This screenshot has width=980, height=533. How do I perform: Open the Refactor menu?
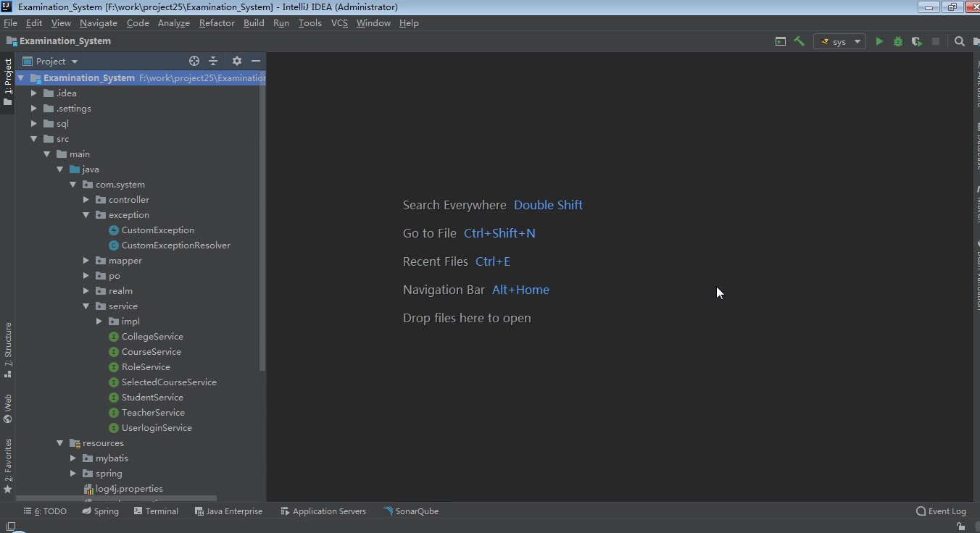tap(217, 23)
